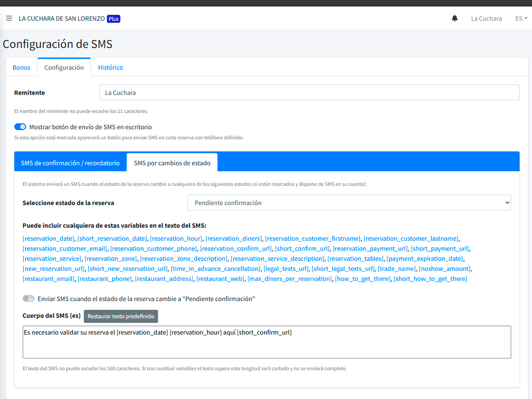This screenshot has height=399, width=532.
Task: Insert the [new_reservation_url] variable
Action: [54, 269]
